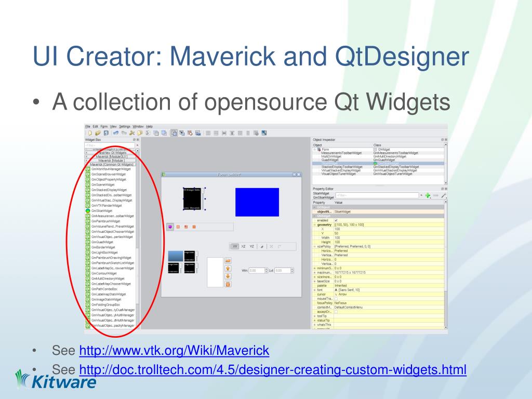The height and width of the screenshot is (399, 532).
Task: Click the palette property value Inherited
Action: coord(341,286)
